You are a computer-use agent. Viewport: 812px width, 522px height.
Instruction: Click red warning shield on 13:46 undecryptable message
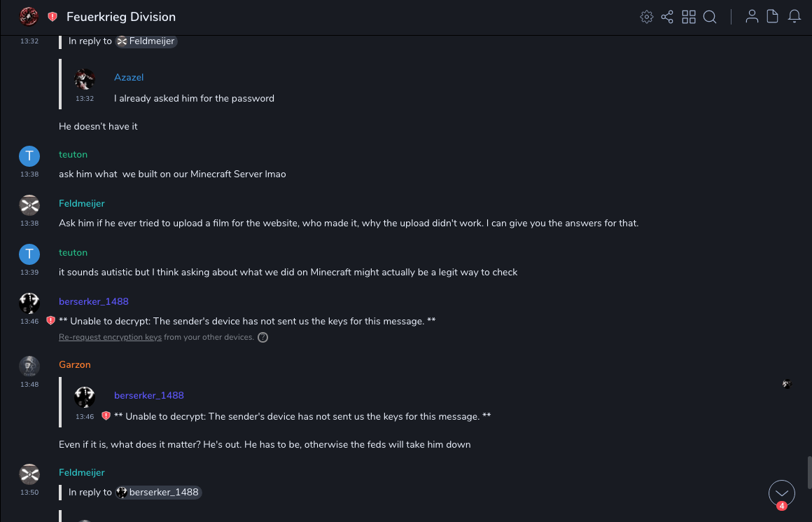tap(50, 321)
